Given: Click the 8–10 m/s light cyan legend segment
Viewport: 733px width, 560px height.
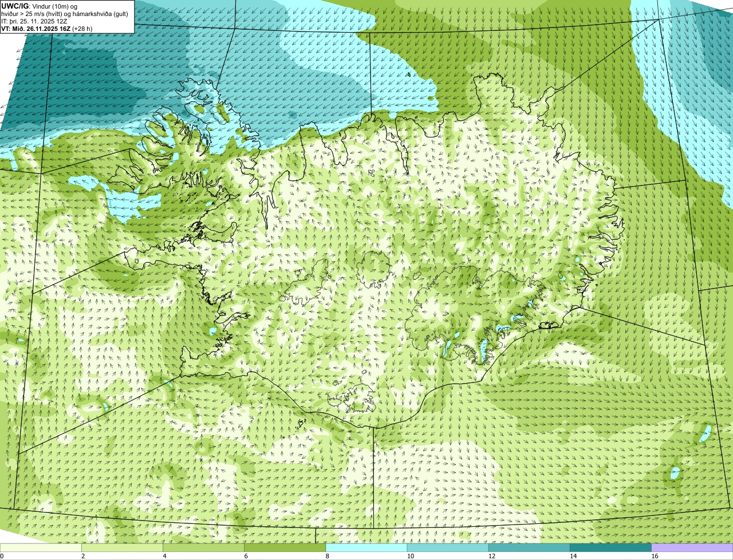Looking at the screenshot, I should (x=366, y=548).
